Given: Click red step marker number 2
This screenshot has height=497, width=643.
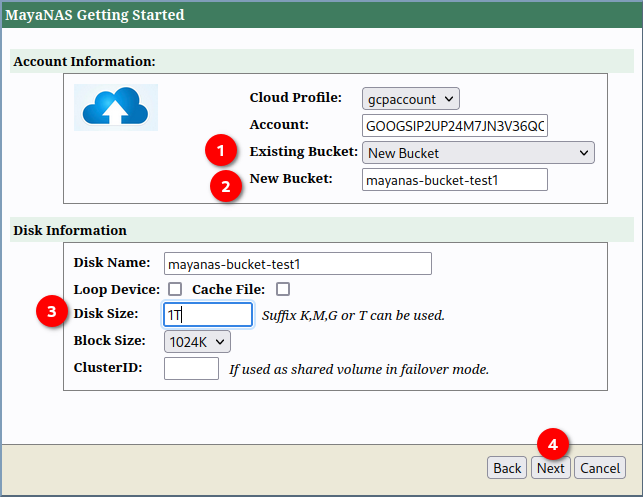Looking at the screenshot, I should point(227,186).
